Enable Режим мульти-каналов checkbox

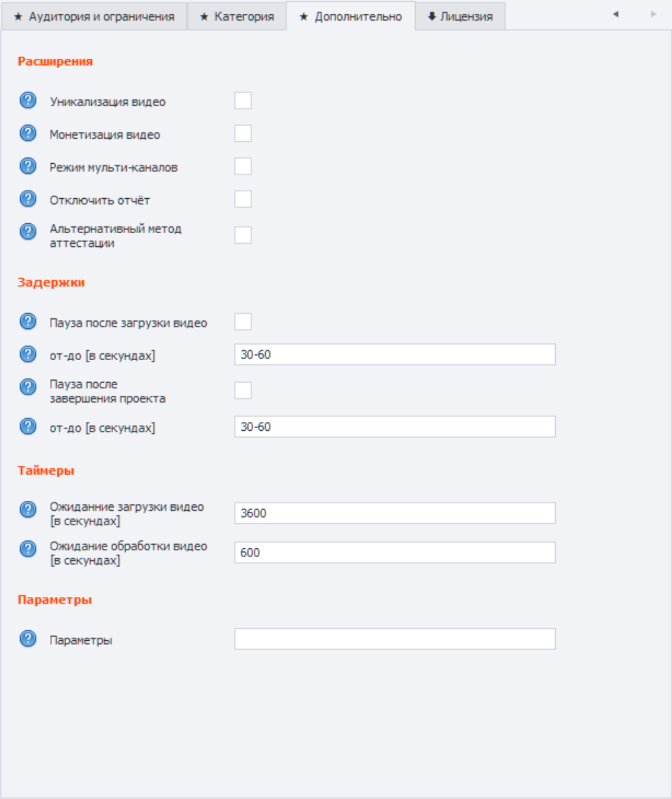(243, 166)
